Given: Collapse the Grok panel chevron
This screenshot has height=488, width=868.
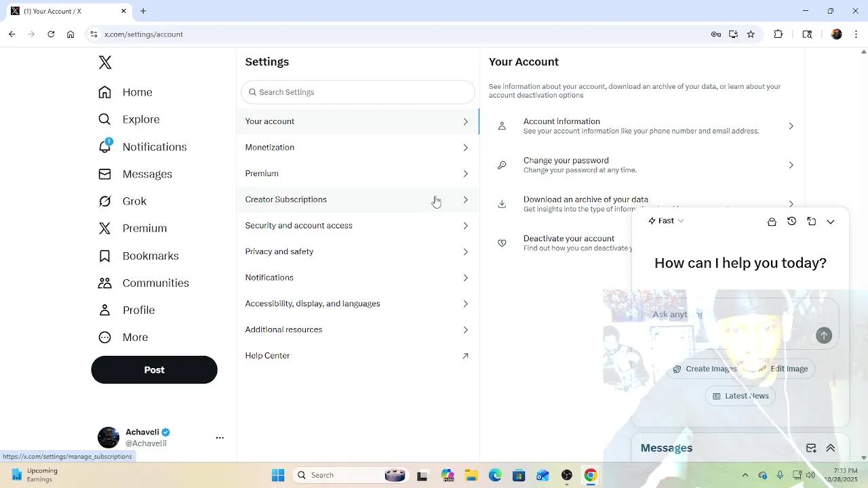Looking at the screenshot, I should (830, 222).
